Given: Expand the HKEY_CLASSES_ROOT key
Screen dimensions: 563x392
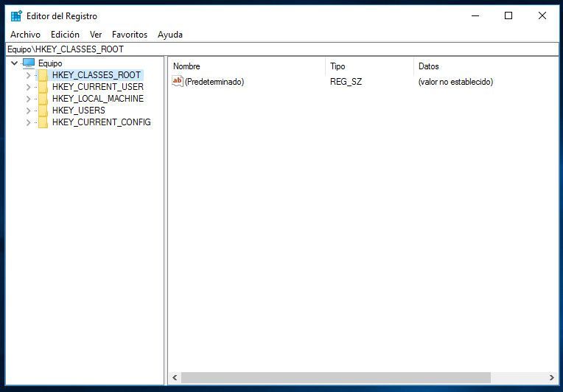Looking at the screenshot, I should click(x=28, y=75).
